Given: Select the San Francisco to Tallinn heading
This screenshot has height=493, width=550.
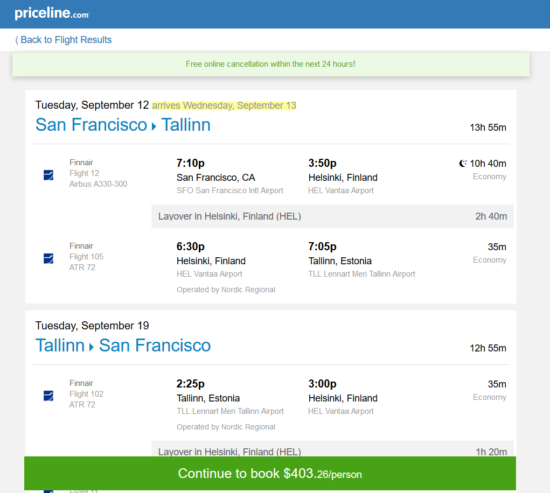Looking at the screenshot, I should (123, 125).
